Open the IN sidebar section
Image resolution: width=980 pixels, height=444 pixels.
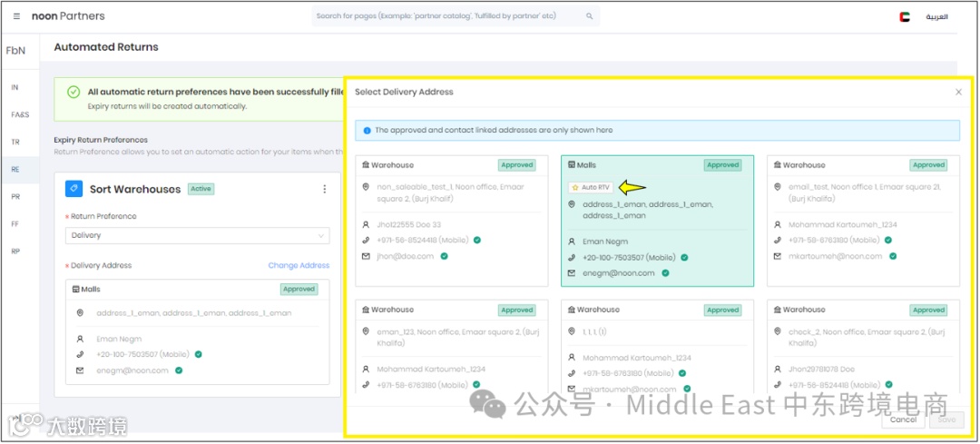[x=15, y=87]
